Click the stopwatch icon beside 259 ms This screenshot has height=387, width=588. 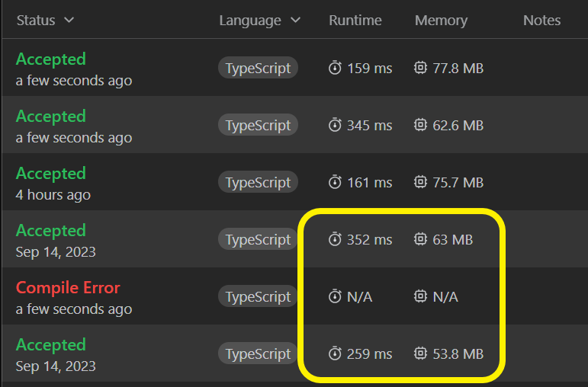(x=335, y=353)
